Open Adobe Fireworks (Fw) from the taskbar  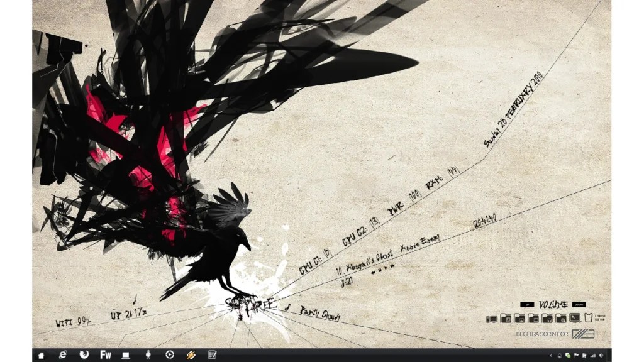106,355
